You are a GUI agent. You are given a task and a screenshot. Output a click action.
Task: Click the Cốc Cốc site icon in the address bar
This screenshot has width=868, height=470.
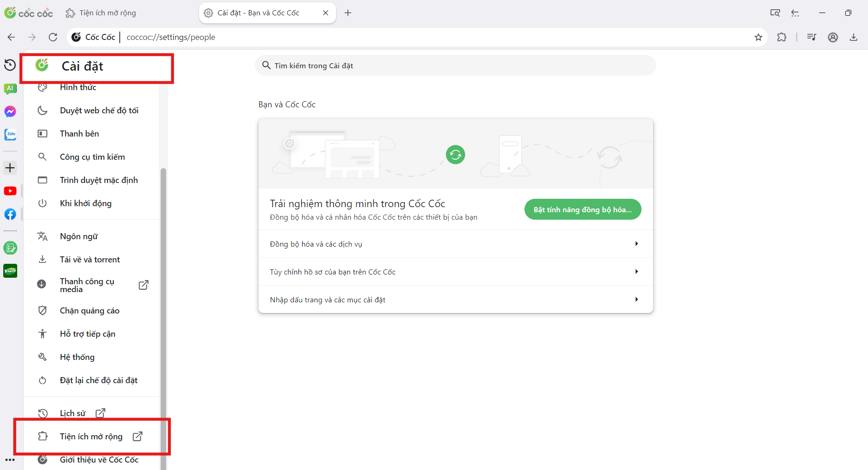76,37
